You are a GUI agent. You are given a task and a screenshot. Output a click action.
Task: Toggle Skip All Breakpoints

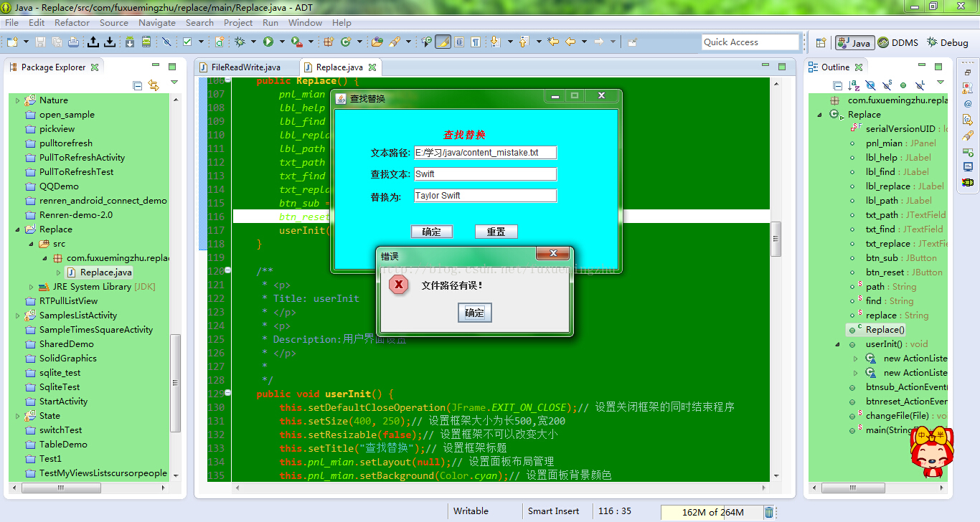pos(166,42)
